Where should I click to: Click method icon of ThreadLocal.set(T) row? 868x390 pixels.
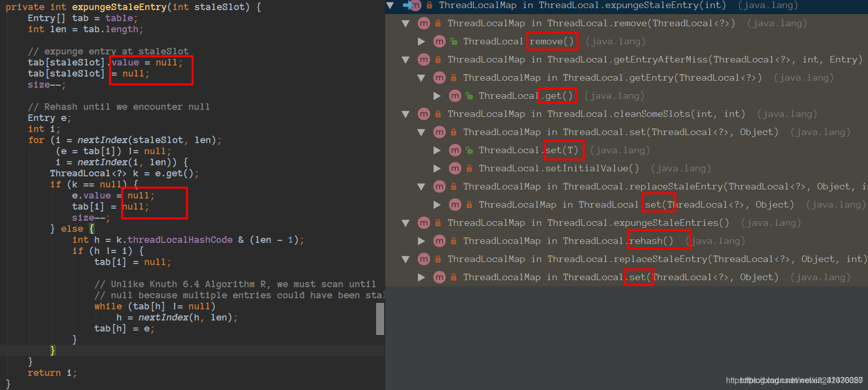tap(455, 150)
